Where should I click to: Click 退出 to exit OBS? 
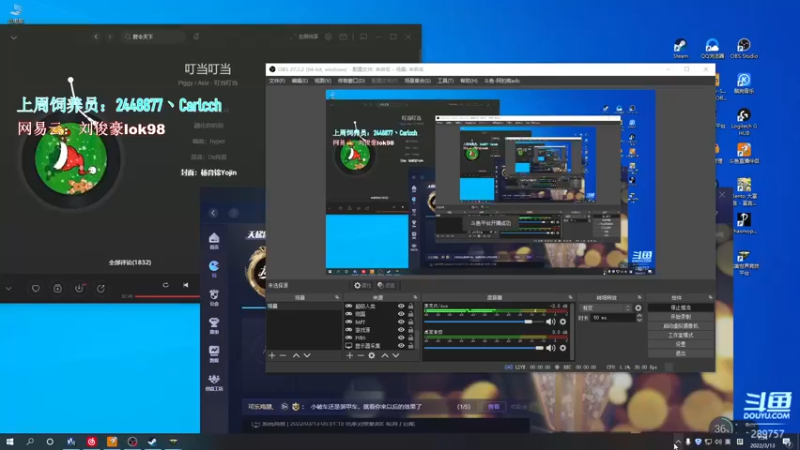[x=681, y=353]
